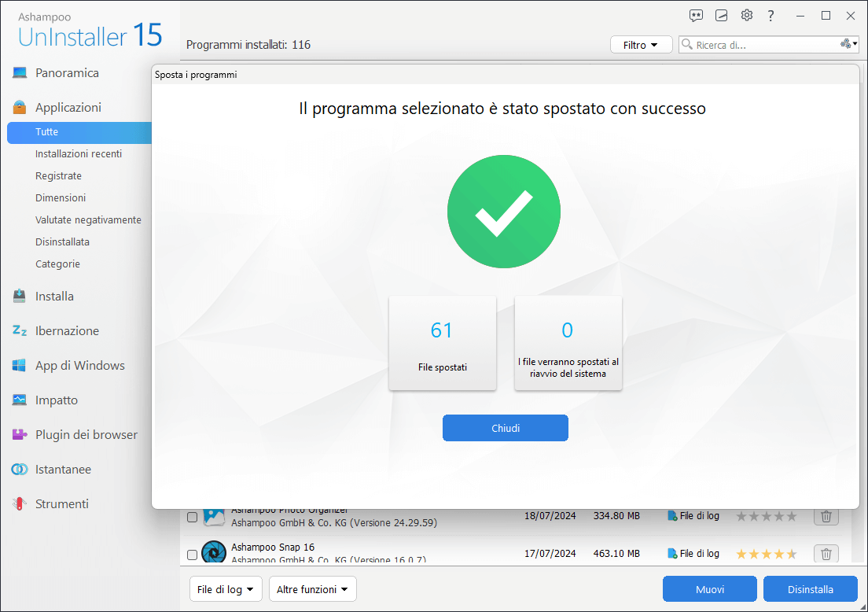Open help question mark icon
This screenshot has width=868, height=612.
tap(771, 16)
